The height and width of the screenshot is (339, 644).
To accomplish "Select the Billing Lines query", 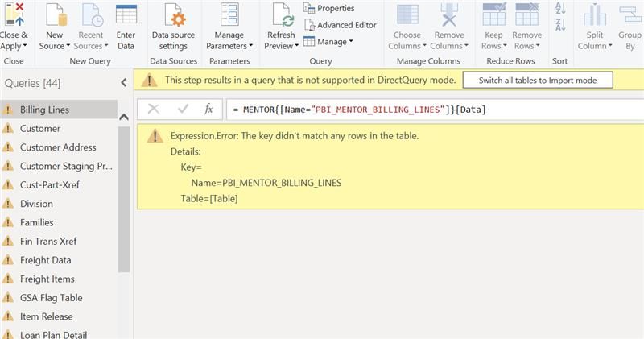I will tap(59, 110).
